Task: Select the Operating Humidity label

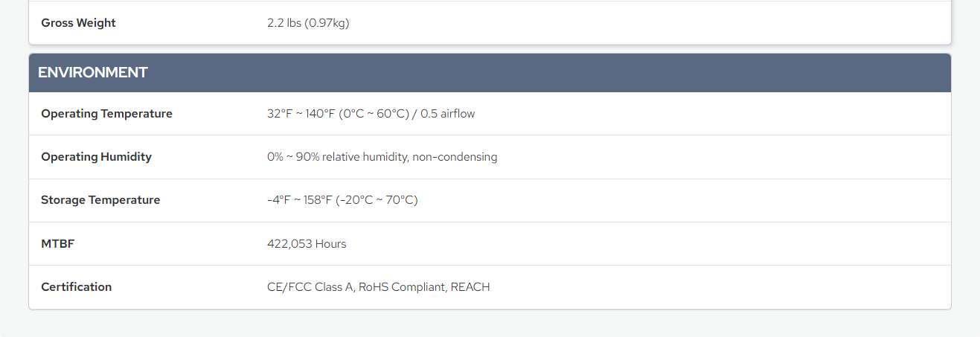Action: tap(96, 157)
